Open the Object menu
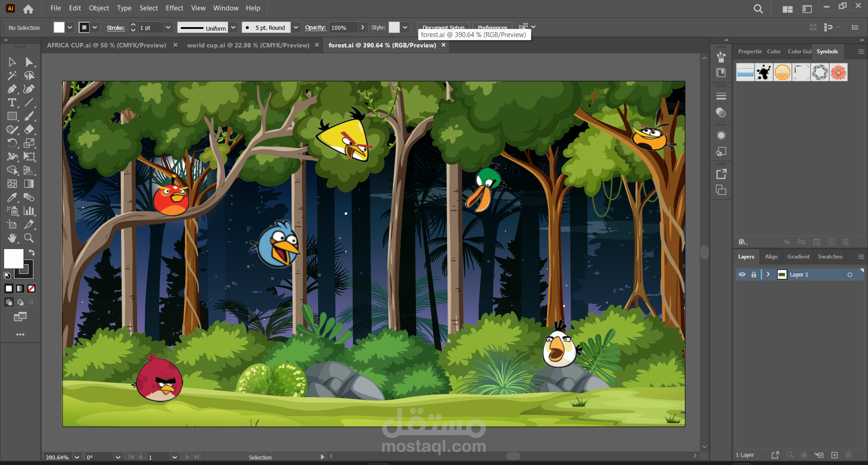 99,8
